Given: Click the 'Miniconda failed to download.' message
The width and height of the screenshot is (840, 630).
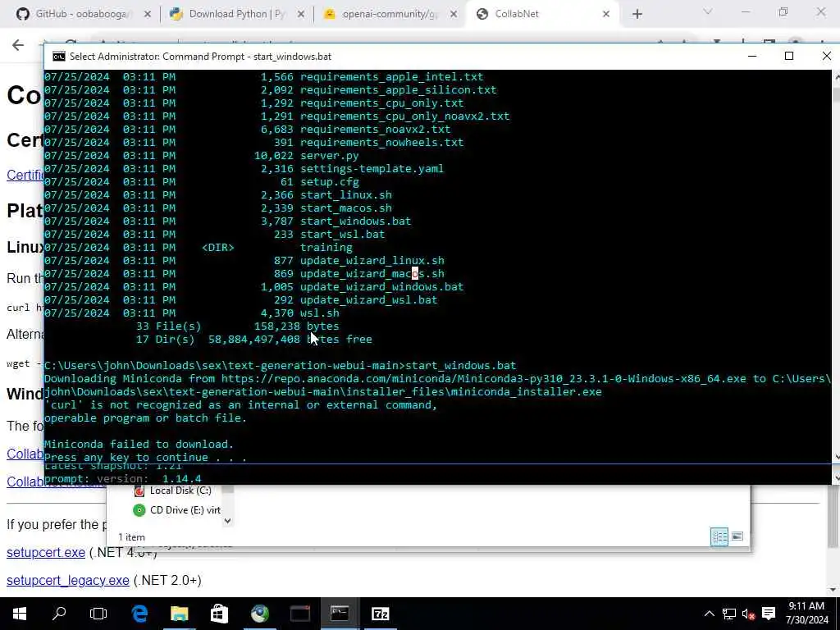Looking at the screenshot, I should (x=139, y=444).
